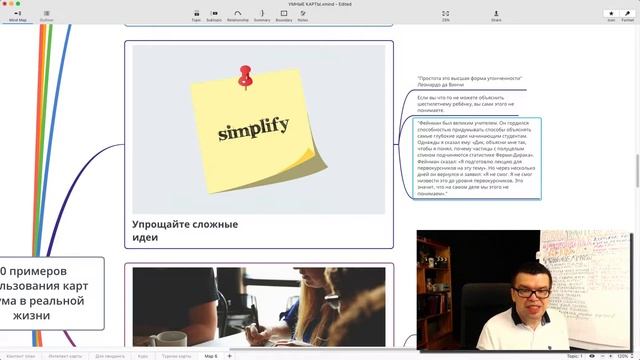The image size is (640, 360).
Task: Add a new Topic from toolbar
Action: [x=196, y=16]
